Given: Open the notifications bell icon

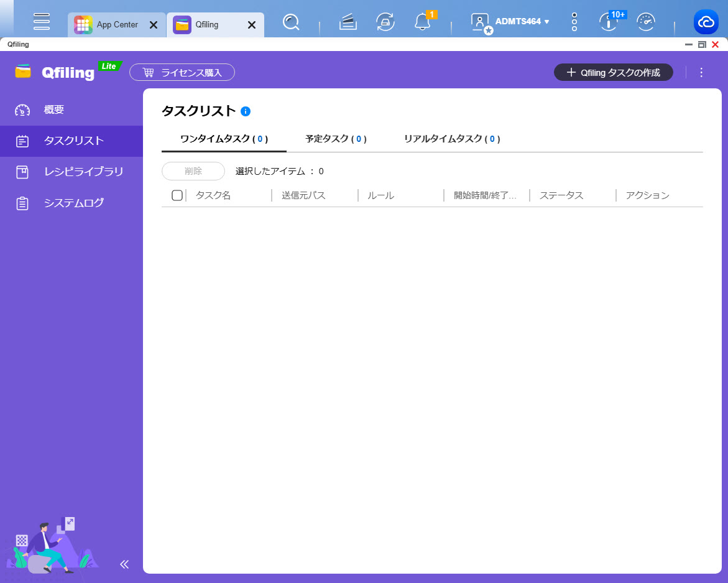Looking at the screenshot, I should (x=423, y=22).
